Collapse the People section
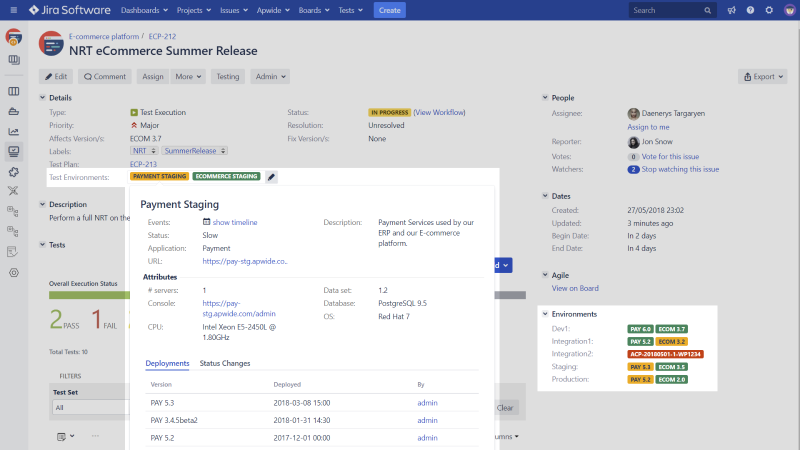This screenshot has width=800, height=450. coord(545,97)
